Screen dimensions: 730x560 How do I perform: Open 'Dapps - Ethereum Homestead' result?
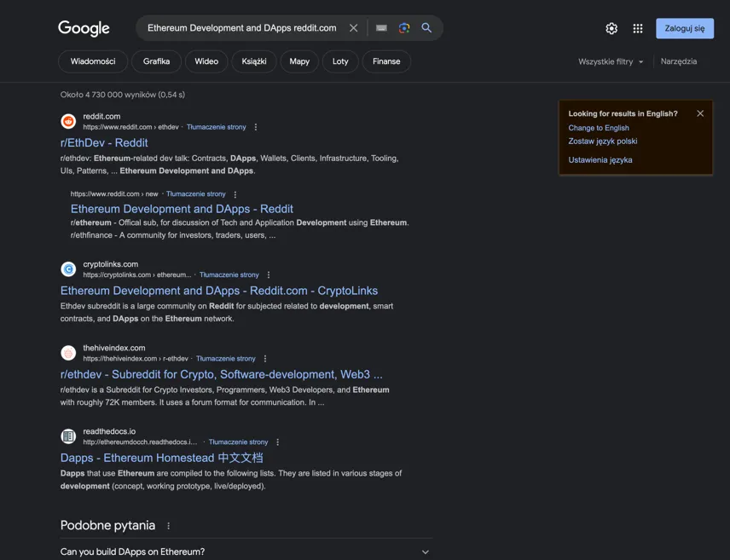[x=161, y=458]
